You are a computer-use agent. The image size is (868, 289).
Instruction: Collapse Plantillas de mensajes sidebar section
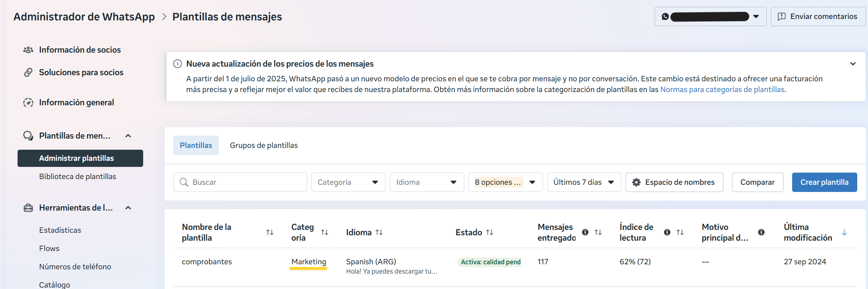tap(128, 136)
